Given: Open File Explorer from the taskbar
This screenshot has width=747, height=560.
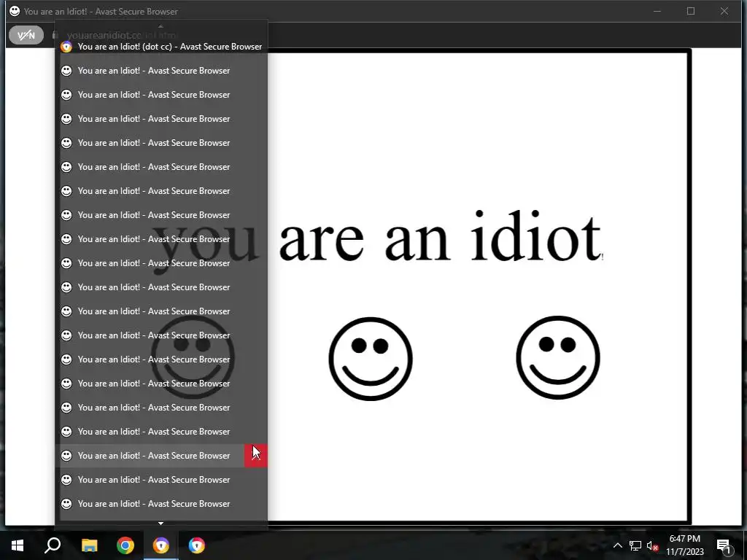Looking at the screenshot, I should [89, 545].
